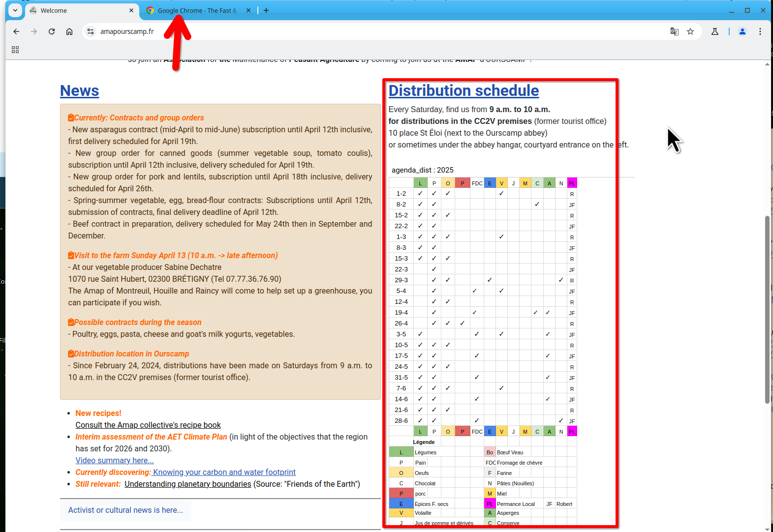Click 'Légumes' legend entry
The height and width of the screenshot is (532, 773).
(x=425, y=452)
